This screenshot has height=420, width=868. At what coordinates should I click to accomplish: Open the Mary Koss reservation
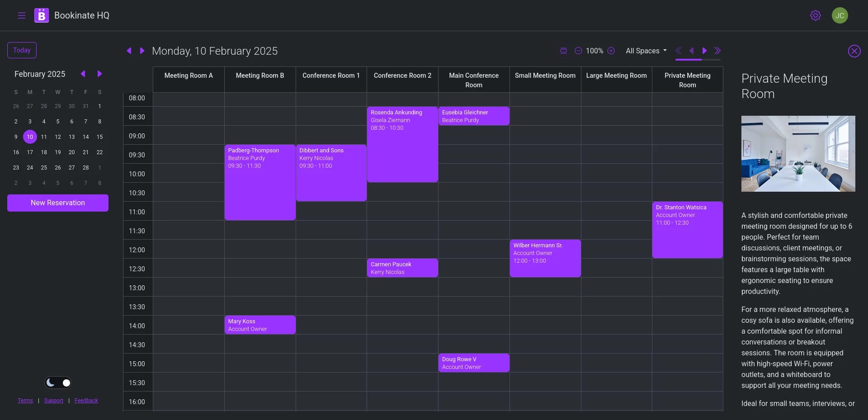(x=260, y=325)
